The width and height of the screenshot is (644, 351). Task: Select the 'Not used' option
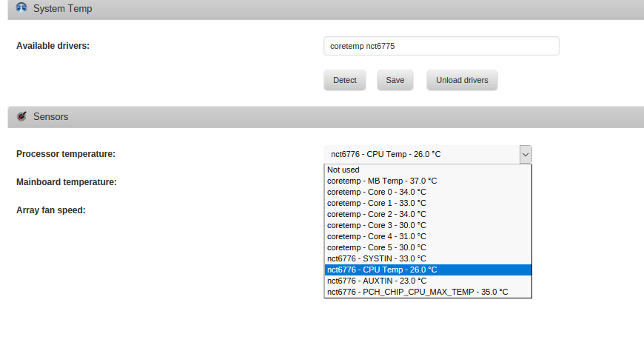point(428,170)
